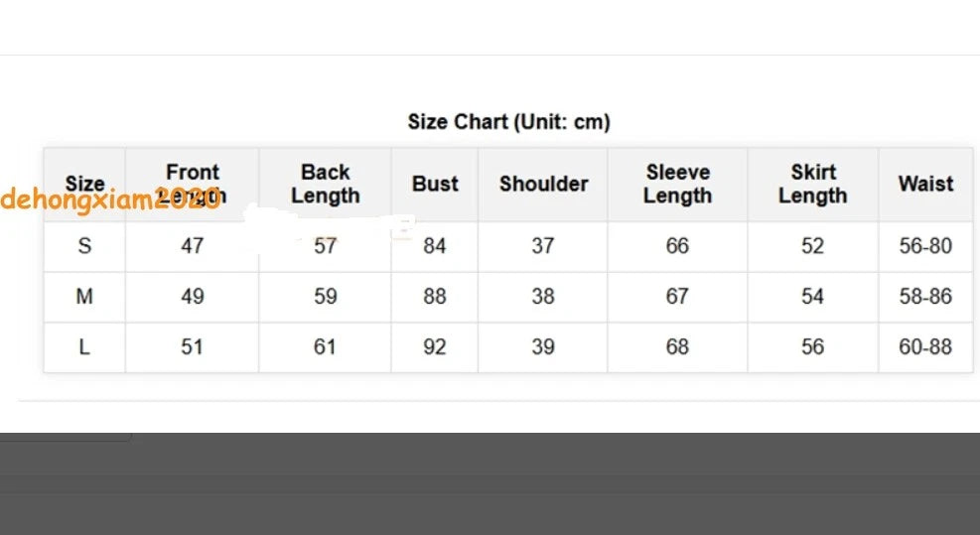Click shoulder value 38 in M row
Image resolution: width=980 pixels, height=535 pixels.
tap(543, 296)
